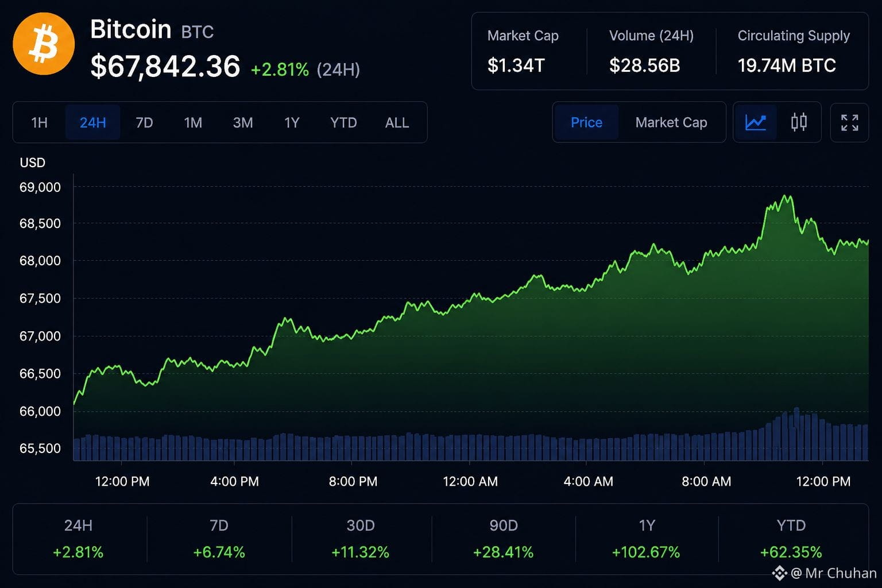The width and height of the screenshot is (882, 588).
Task: Switch chart to the 1Y range
Action: pos(292,122)
